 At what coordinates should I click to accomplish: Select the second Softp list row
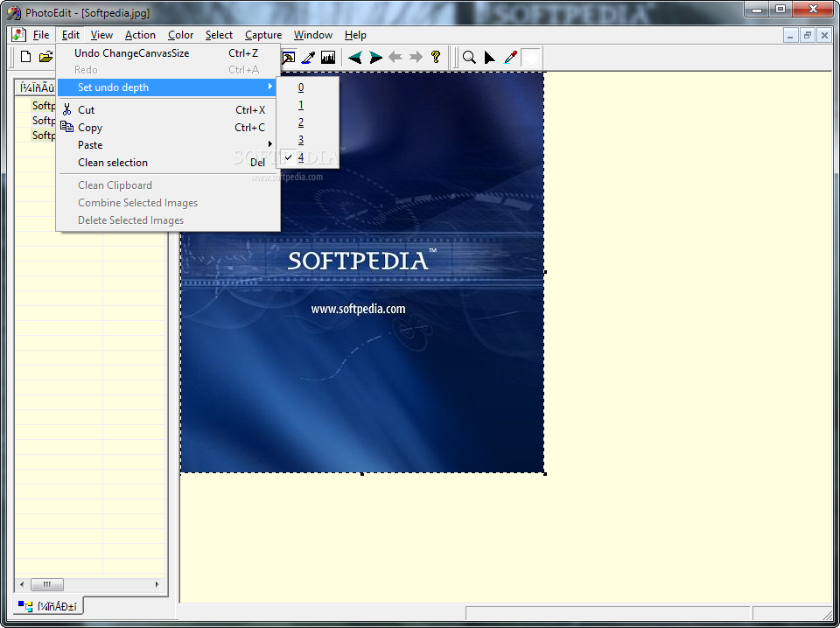pyautogui.click(x=44, y=121)
